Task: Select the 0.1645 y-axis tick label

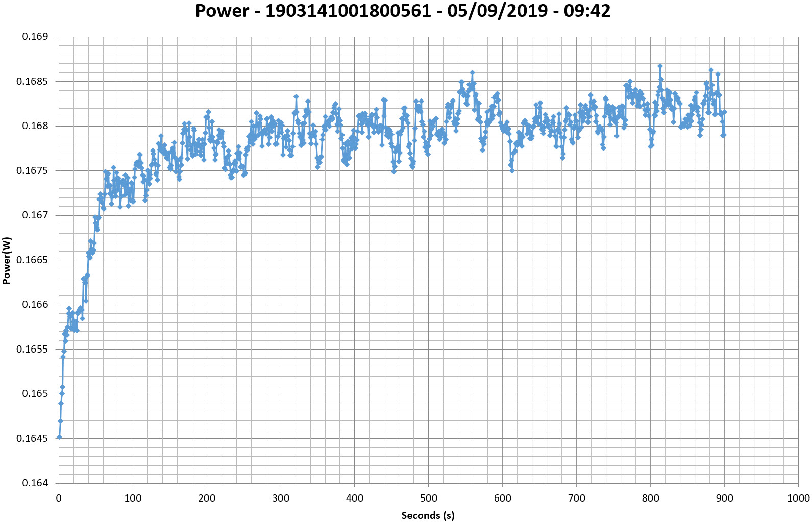Action: pos(32,439)
